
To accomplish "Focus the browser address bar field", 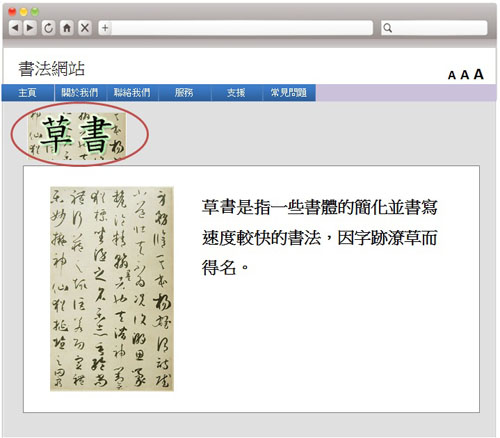I will [x=242, y=28].
